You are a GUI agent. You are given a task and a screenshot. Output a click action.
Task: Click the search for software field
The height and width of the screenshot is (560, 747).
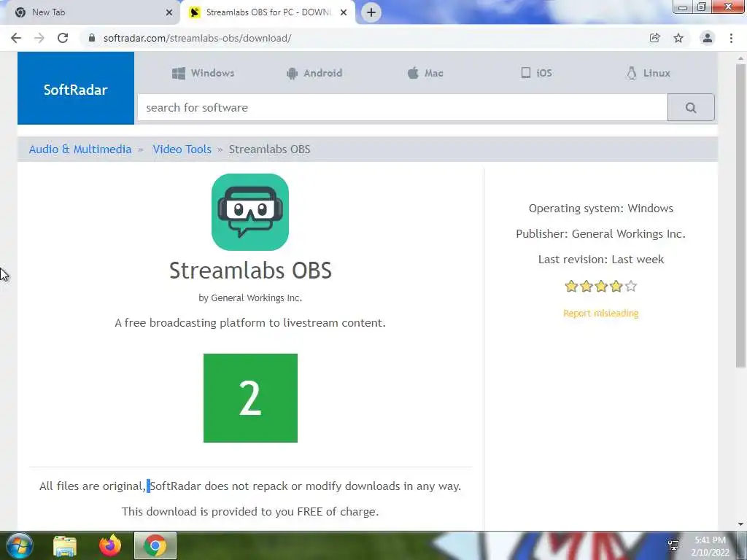click(x=403, y=108)
